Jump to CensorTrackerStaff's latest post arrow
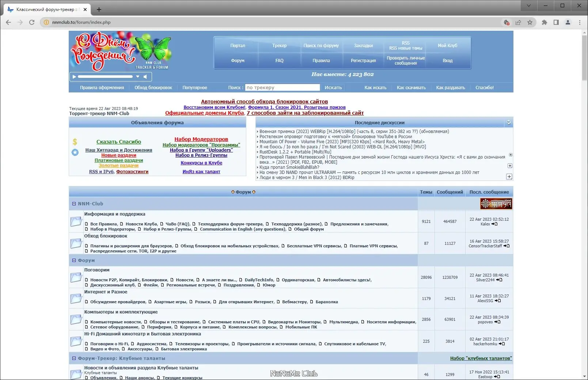The height and width of the screenshot is (380, 588). [x=507, y=246]
